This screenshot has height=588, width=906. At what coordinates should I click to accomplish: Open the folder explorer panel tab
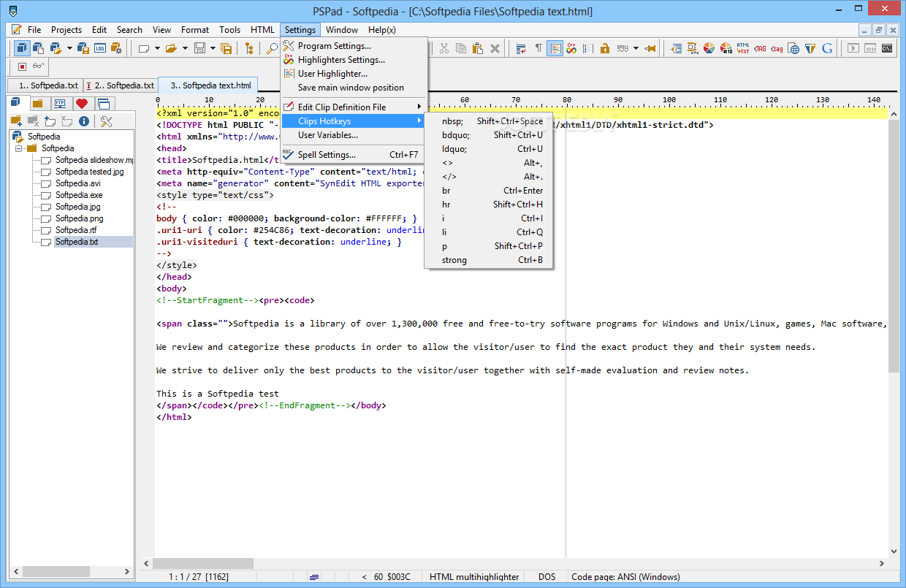click(38, 103)
